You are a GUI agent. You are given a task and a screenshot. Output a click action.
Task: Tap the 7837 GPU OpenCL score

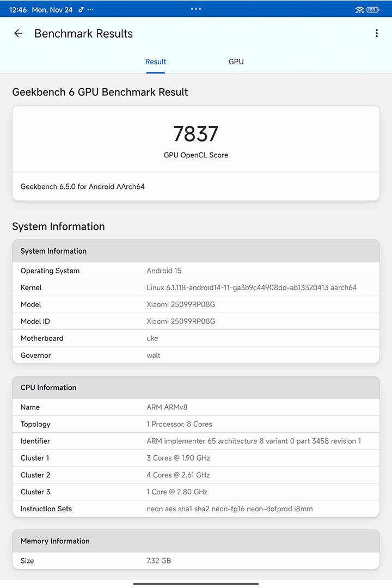point(195,134)
